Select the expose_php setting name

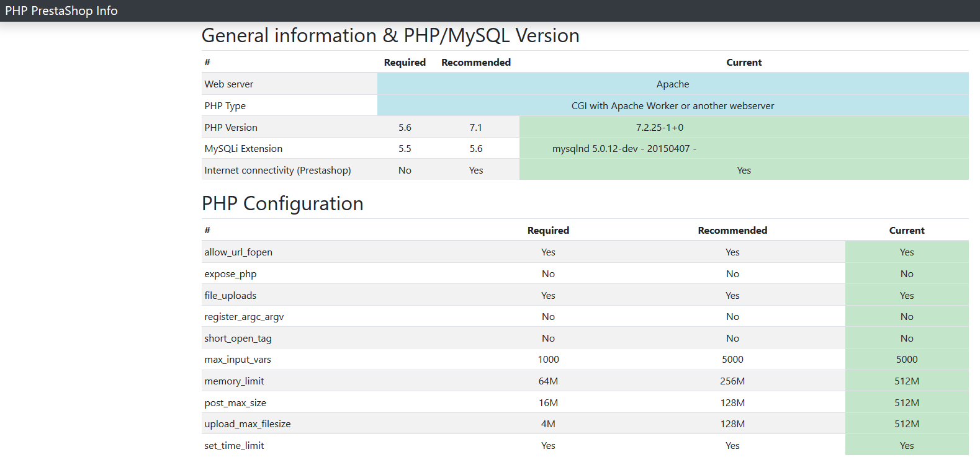[230, 274]
